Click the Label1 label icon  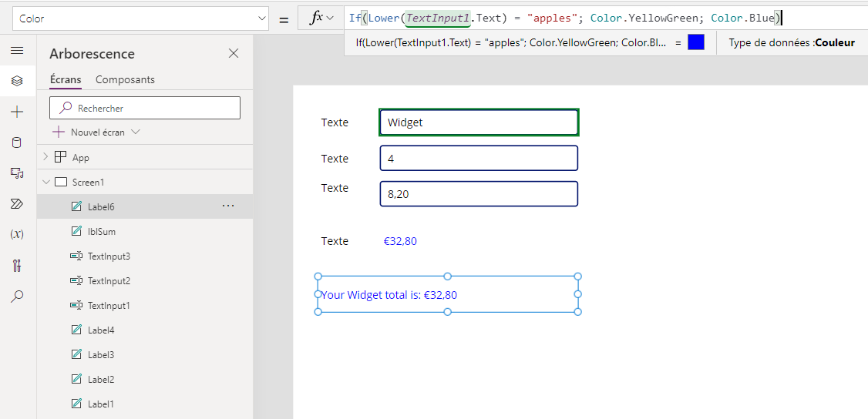point(76,404)
